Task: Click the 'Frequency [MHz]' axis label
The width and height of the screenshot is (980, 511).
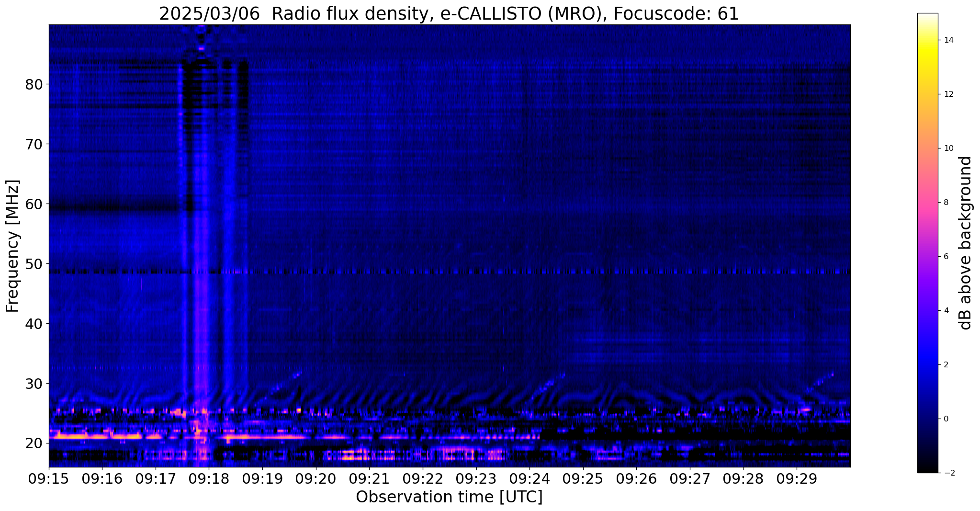Action: tap(13, 246)
